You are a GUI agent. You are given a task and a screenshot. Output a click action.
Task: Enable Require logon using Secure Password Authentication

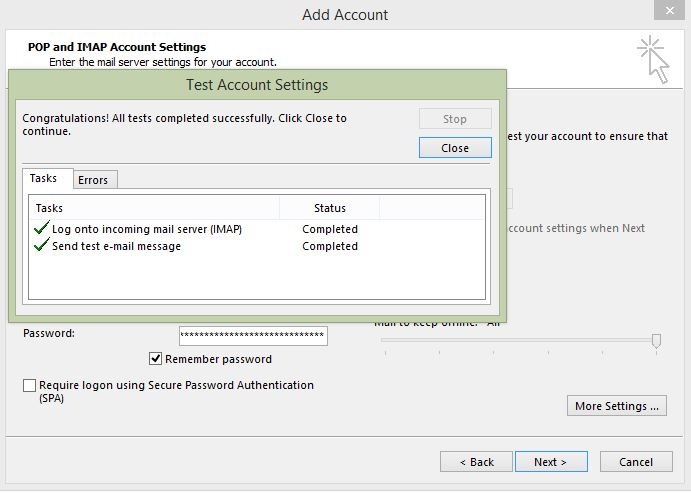click(x=30, y=385)
